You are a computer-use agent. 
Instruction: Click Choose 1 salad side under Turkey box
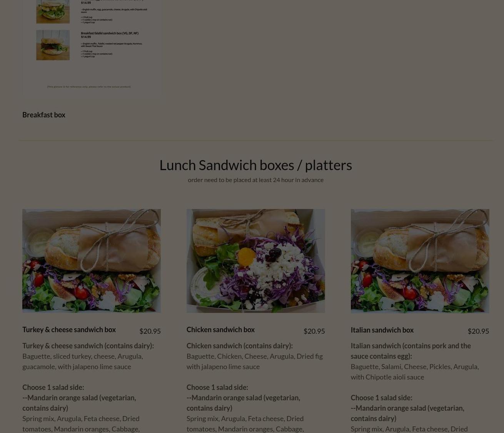pyautogui.click(x=53, y=387)
